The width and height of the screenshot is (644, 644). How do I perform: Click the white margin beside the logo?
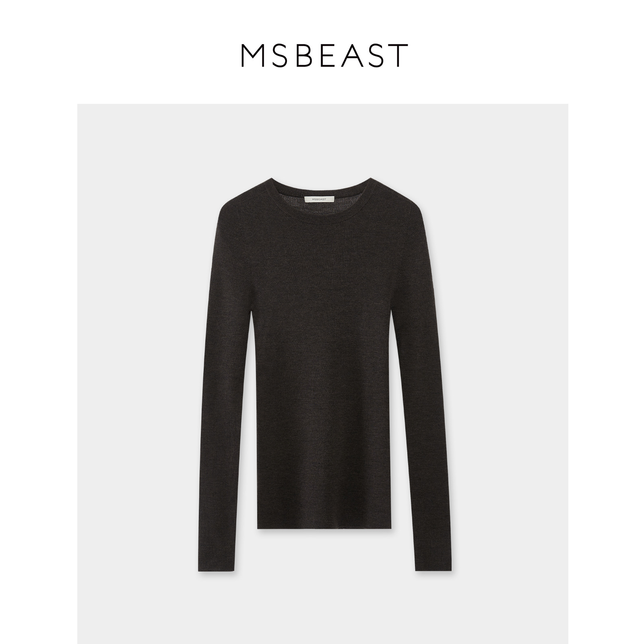point(121,55)
